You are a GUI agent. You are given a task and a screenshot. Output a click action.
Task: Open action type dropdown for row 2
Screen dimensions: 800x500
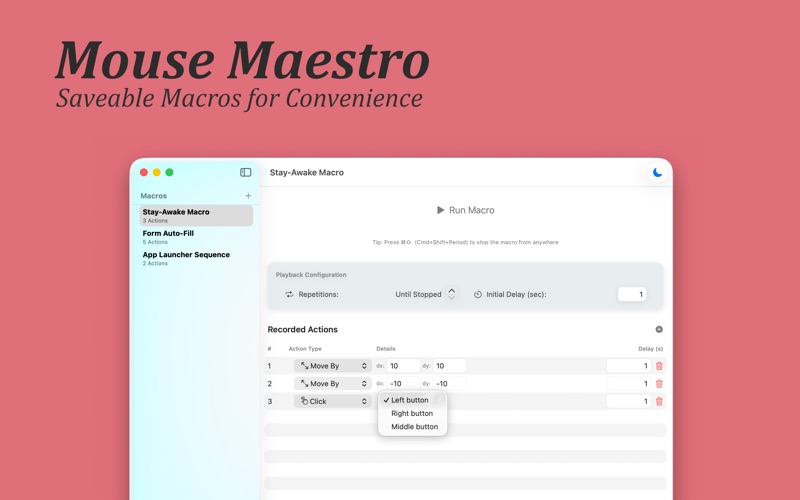point(333,384)
